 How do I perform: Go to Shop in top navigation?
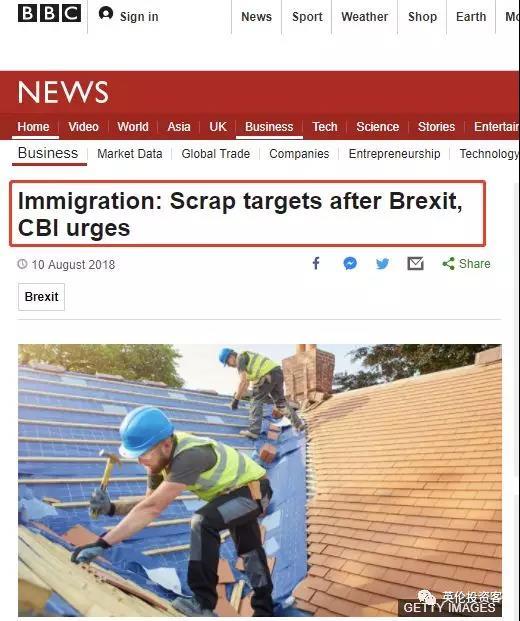coord(422,17)
